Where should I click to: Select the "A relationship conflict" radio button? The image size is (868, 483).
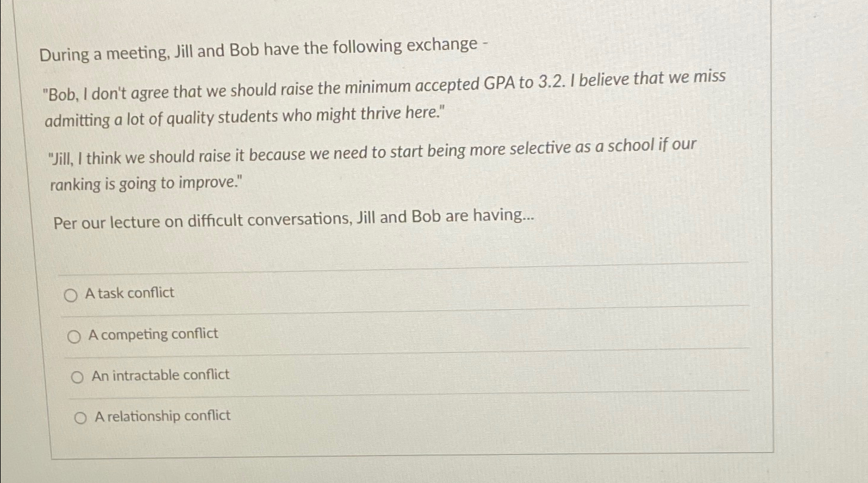click(79, 416)
